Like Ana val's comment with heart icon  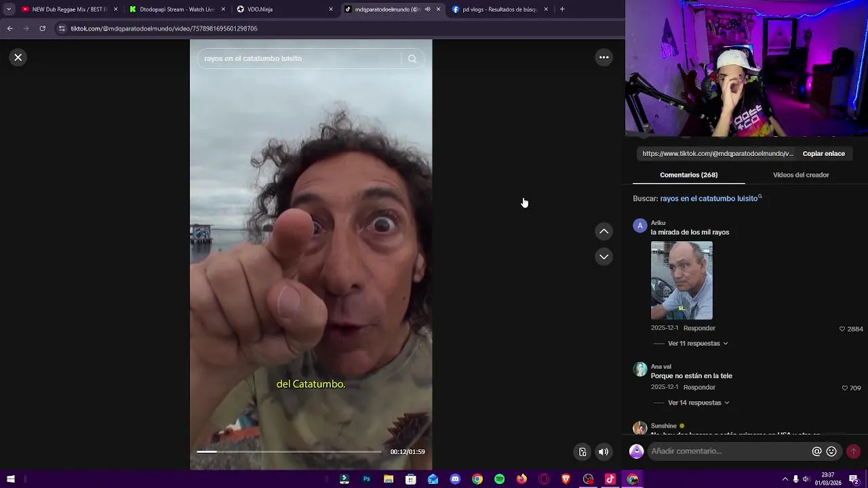[x=845, y=388]
